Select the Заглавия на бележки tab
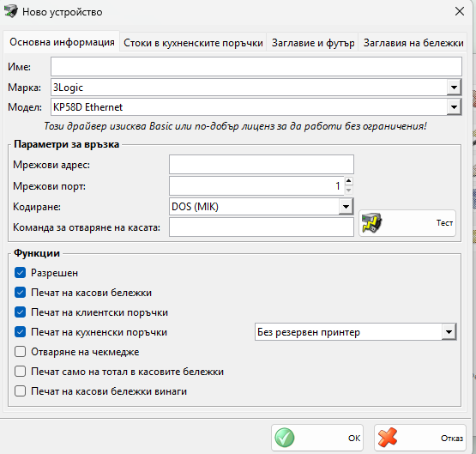Viewport: 476px width, 454px height. tap(413, 43)
